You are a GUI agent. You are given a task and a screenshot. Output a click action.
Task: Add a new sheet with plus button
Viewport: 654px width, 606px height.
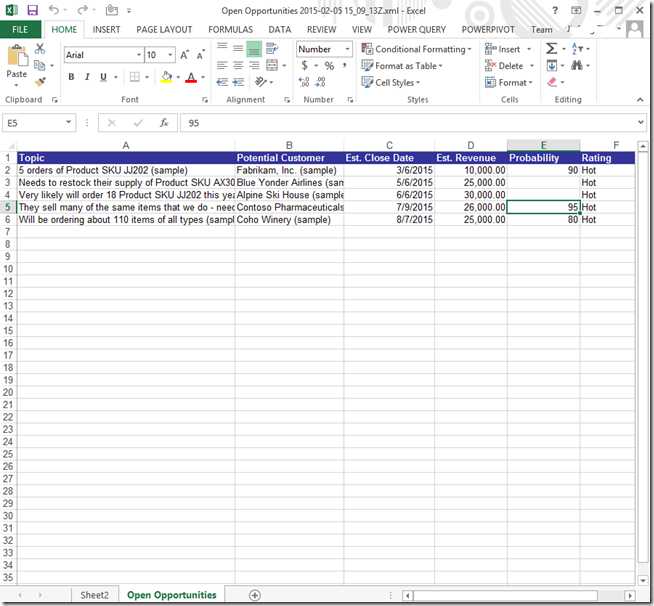tap(255, 595)
